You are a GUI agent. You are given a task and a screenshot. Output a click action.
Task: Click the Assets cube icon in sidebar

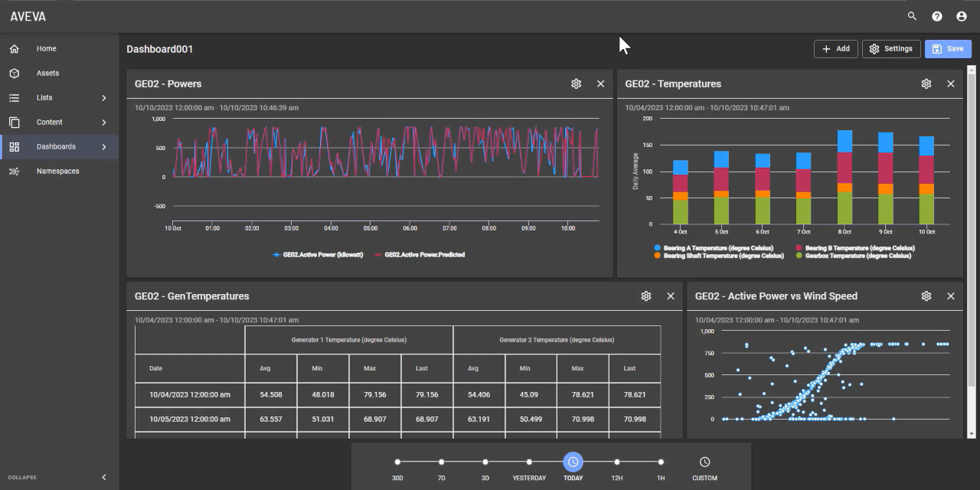(14, 73)
